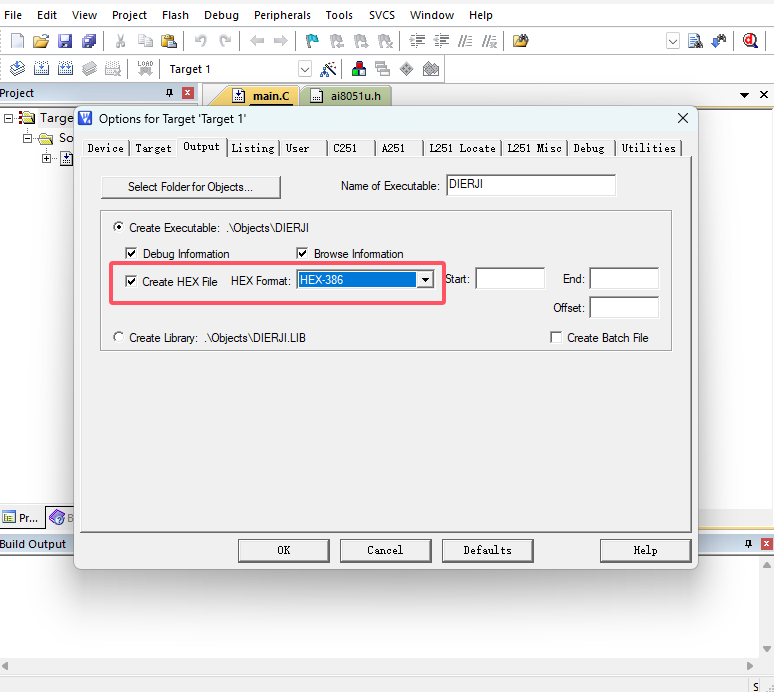
Task: Toggle the Debug Information checkbox
Action: pyautogui.click(x=131, y=254)
